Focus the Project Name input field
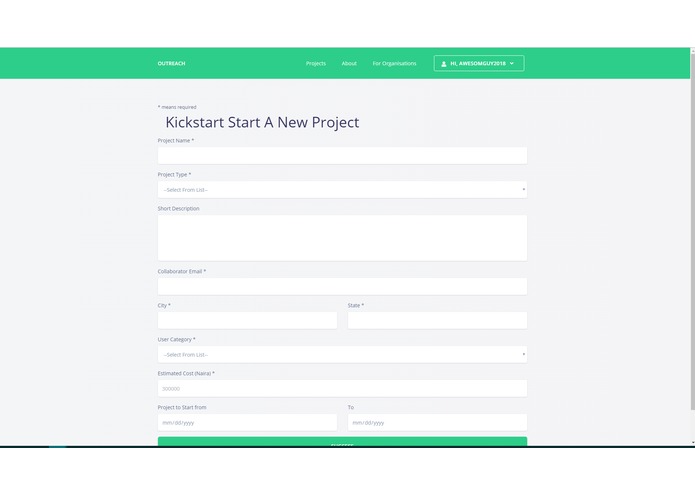Screen dimensions: 695x494 click(342, 156)
